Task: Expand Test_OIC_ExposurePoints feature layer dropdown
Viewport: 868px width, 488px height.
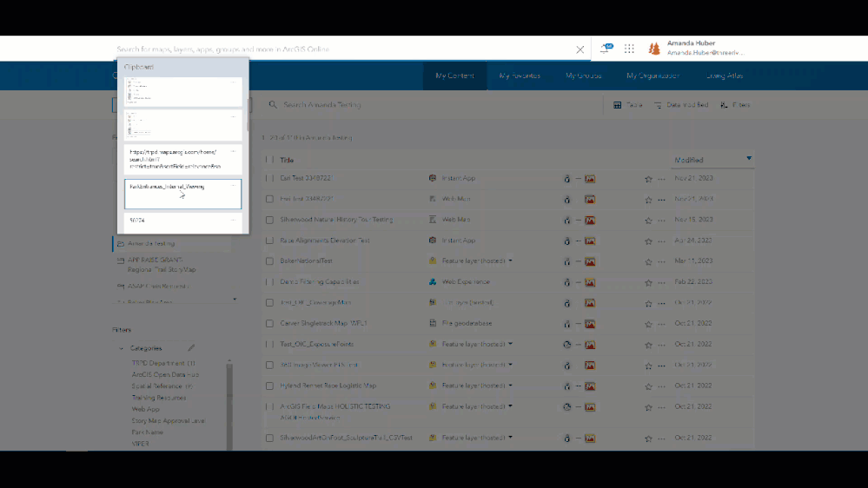Action: click(x=510, y=344)
